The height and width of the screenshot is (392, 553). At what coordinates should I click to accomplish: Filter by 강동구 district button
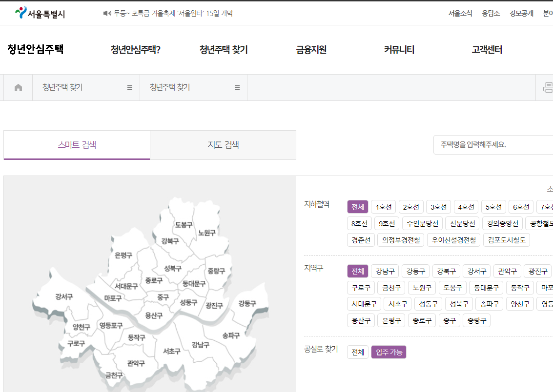point(415,271)
